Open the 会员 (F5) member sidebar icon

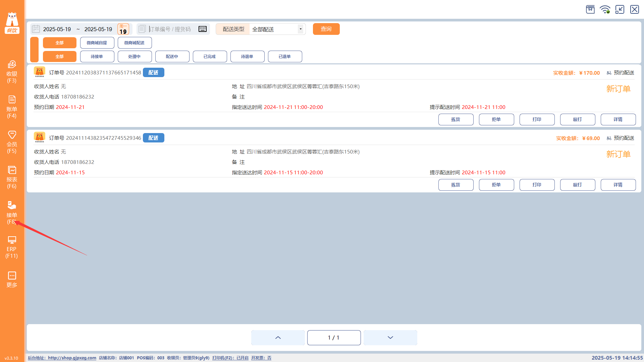tap(12, 142)
